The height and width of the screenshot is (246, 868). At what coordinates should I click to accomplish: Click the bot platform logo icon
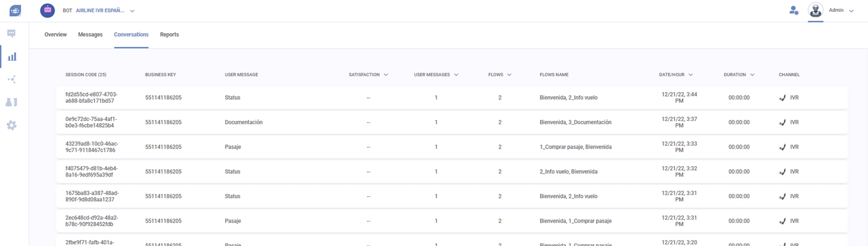click(15, 10)
